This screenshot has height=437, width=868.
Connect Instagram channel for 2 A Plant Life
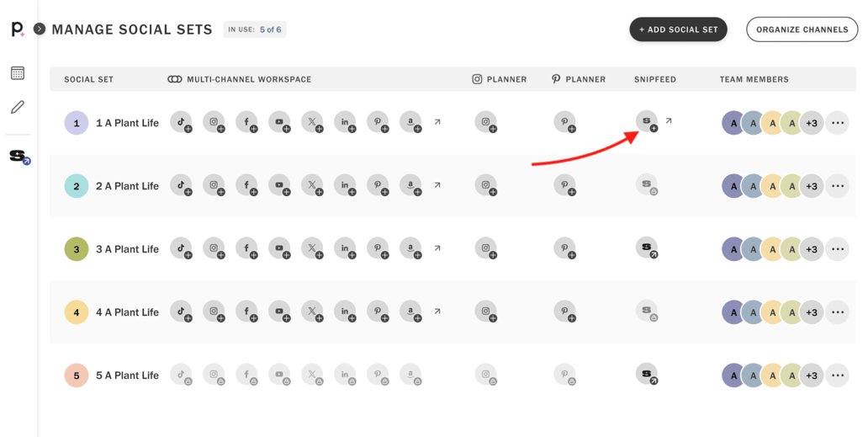pos(214,185)
